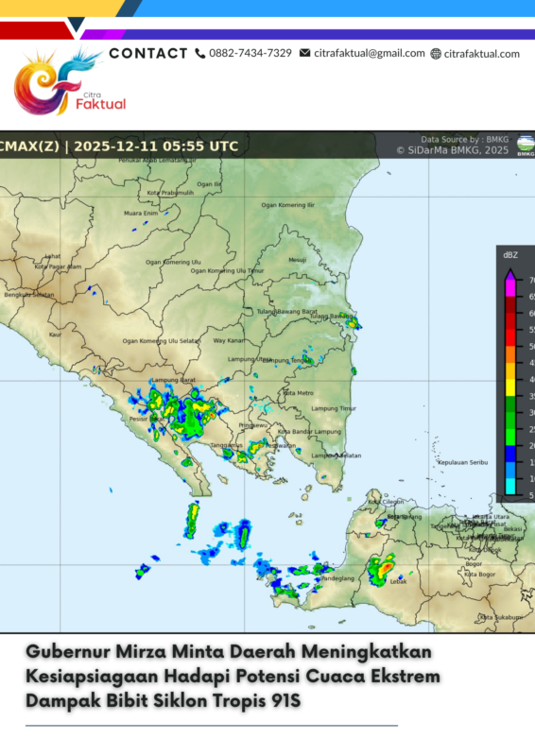The image size is (535, 756).
Task: Click the 'Way Kanan' map label
Action: pos(229,340)
